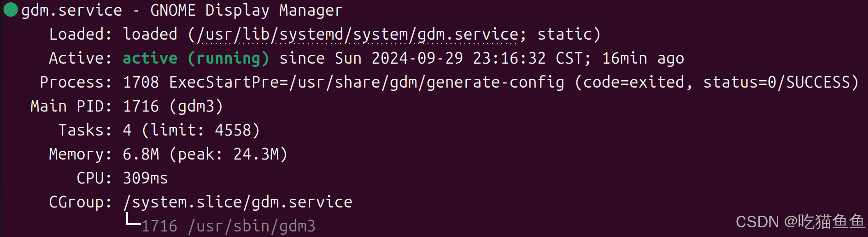This screenshot has height=237, width=868.
Task: Click the /system.slice/gdm.service cgroup path
Action: pos(238,202)
